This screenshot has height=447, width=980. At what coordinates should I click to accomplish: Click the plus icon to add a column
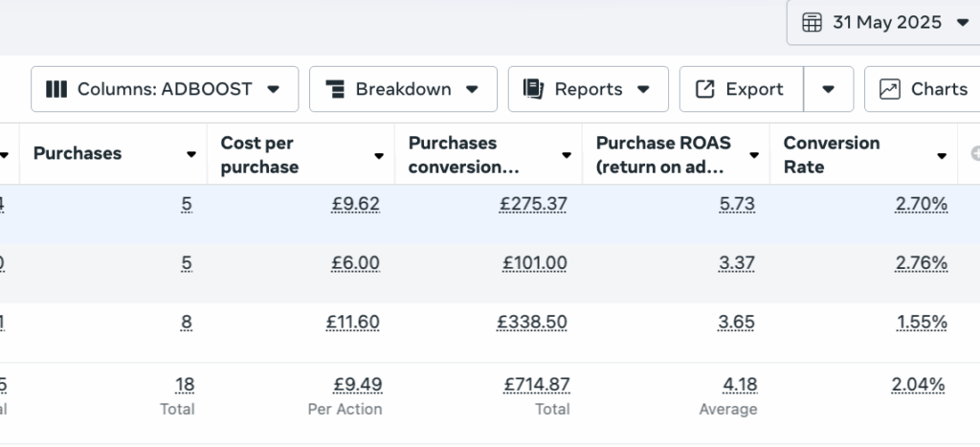click(974, 153)
